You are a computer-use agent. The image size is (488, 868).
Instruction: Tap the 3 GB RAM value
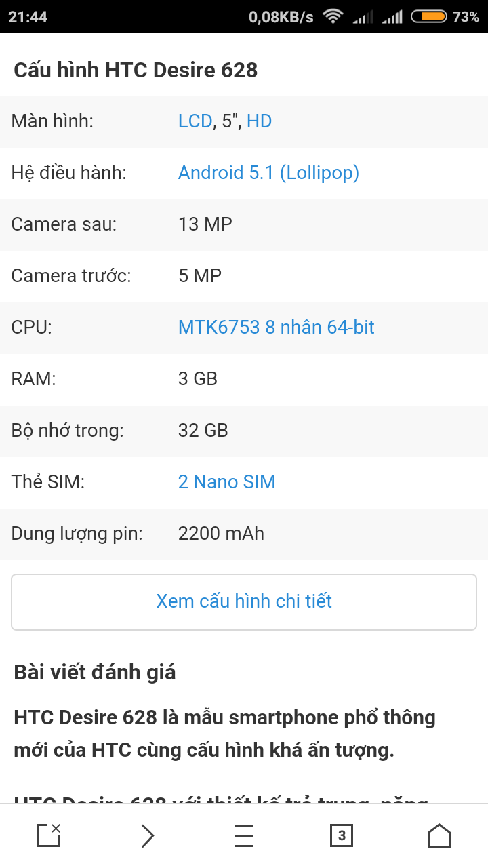click(x=197, y=379)
